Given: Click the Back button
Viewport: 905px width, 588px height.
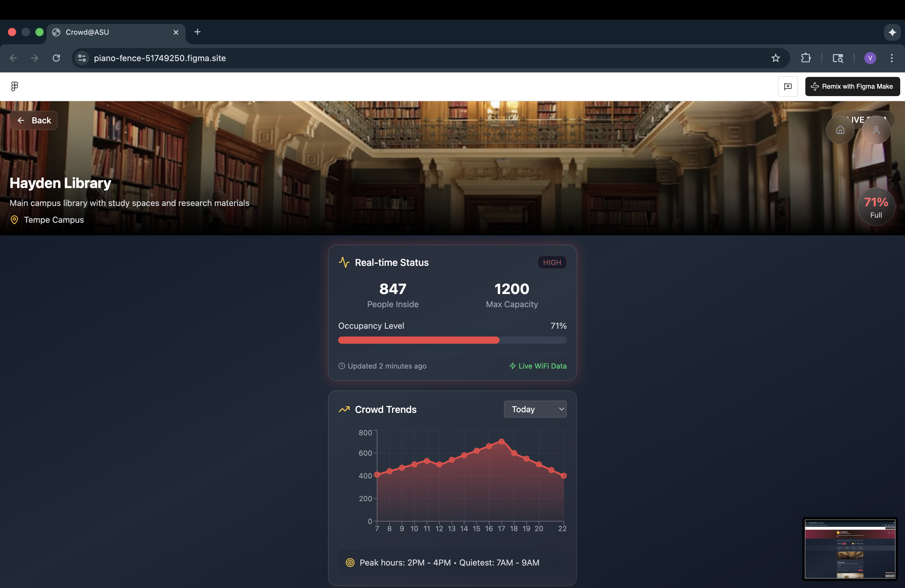Looking at the screenshot, I should point(34,121).
